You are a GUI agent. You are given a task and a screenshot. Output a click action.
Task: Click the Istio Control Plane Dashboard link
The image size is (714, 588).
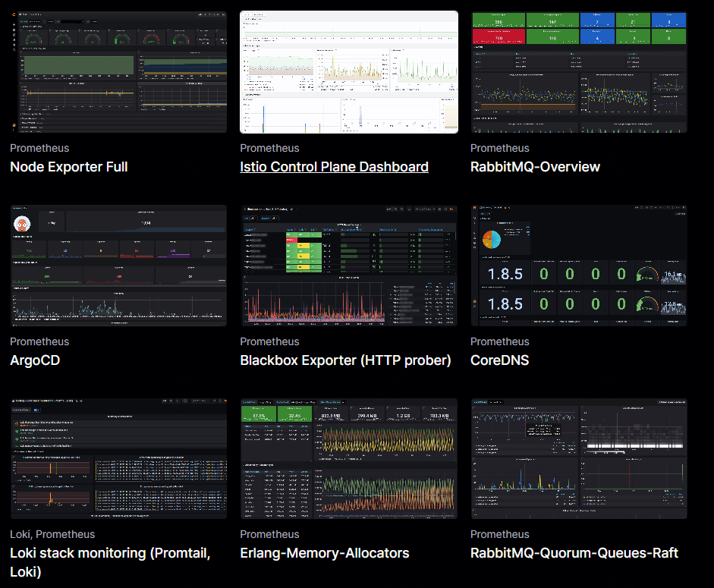point(334,167)
